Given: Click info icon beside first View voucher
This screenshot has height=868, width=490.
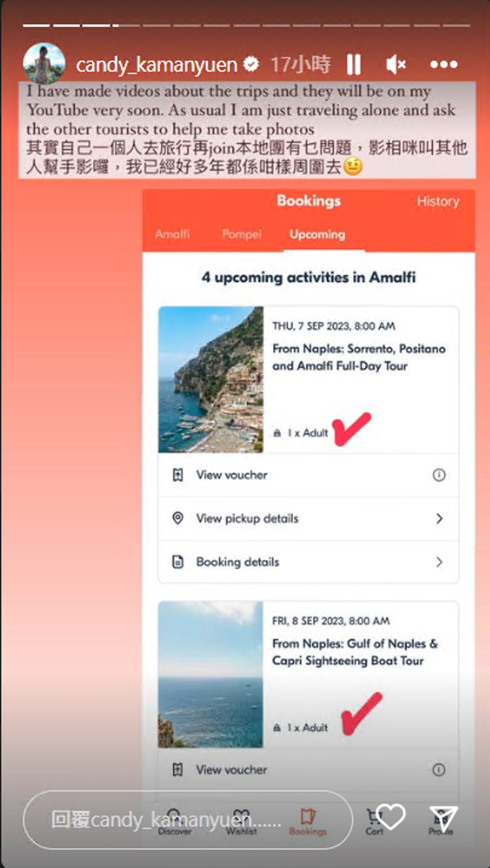Looking at the screenshot, I should (439, 475).
